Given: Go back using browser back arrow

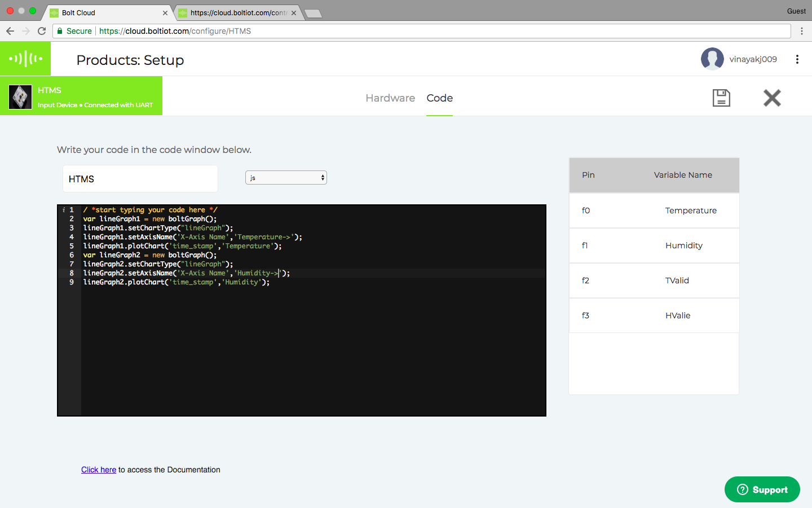Looking at the screenshot, I should (x=10, y=31).
